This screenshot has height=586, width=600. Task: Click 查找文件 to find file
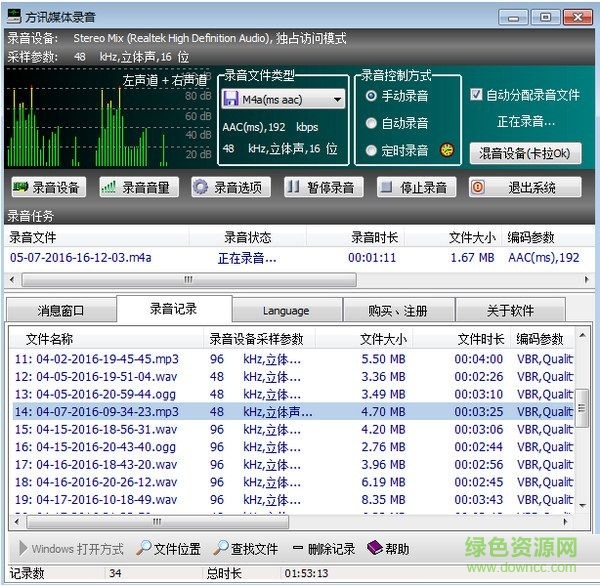click(246, 549)
